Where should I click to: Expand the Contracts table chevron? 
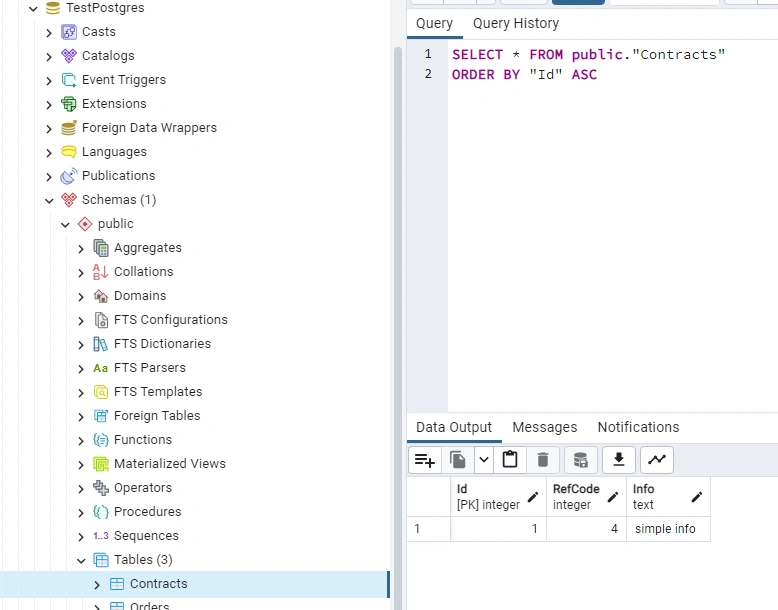97,585
